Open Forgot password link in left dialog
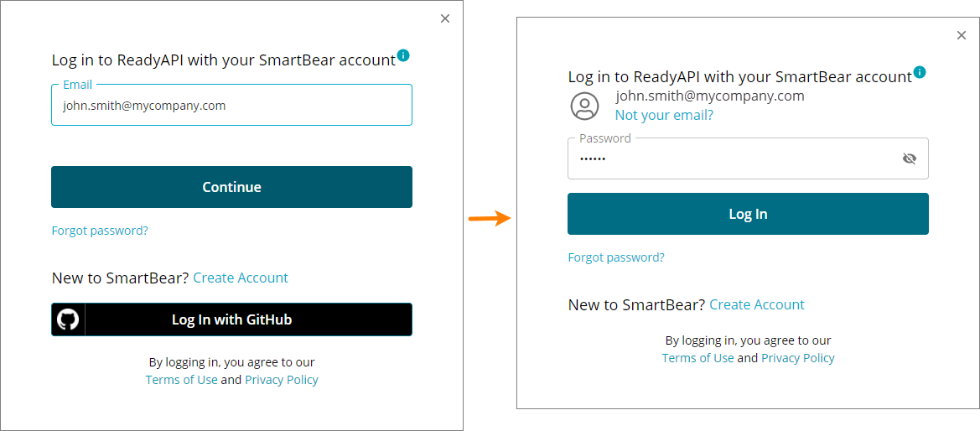Viewport: 980px width, 431px height. tap(100, 231)
